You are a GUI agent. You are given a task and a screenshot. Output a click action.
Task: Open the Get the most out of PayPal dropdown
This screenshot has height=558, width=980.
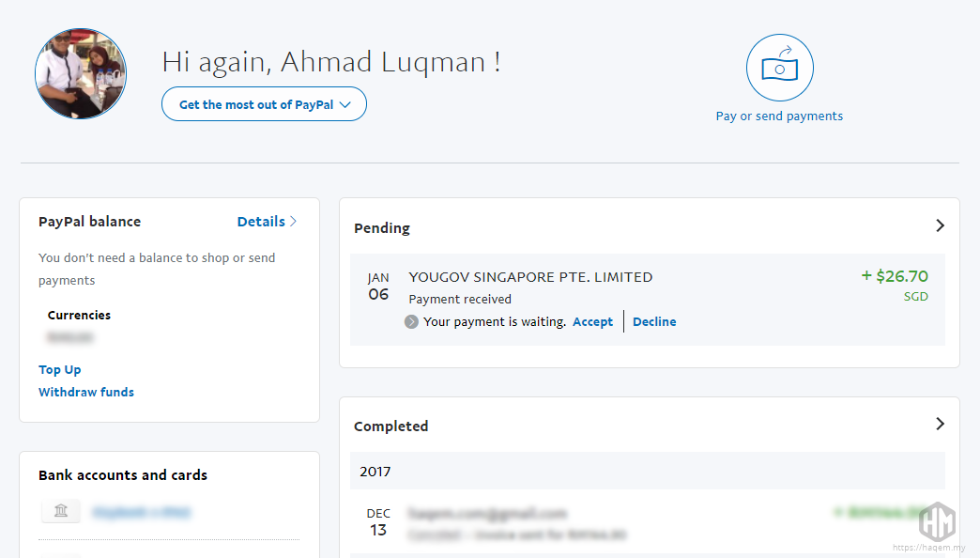[x=264, y=104]
